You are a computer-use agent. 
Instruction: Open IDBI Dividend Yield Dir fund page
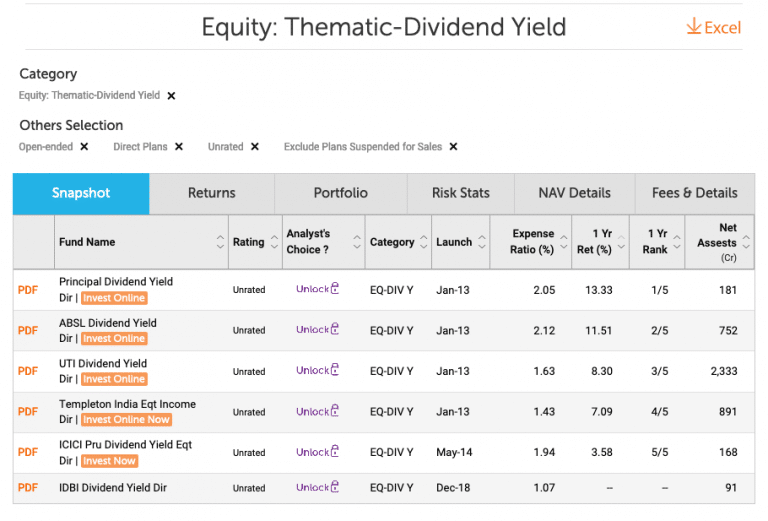click(x=113, y=488)
